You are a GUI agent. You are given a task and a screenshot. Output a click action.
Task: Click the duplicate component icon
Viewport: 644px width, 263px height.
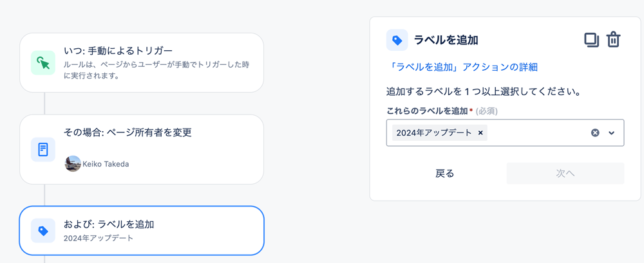[x=591, y=40]
